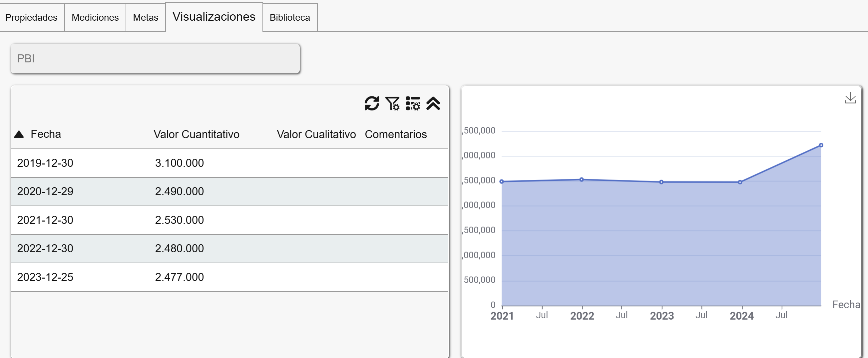Click the refresh table icon

(372, 103)
